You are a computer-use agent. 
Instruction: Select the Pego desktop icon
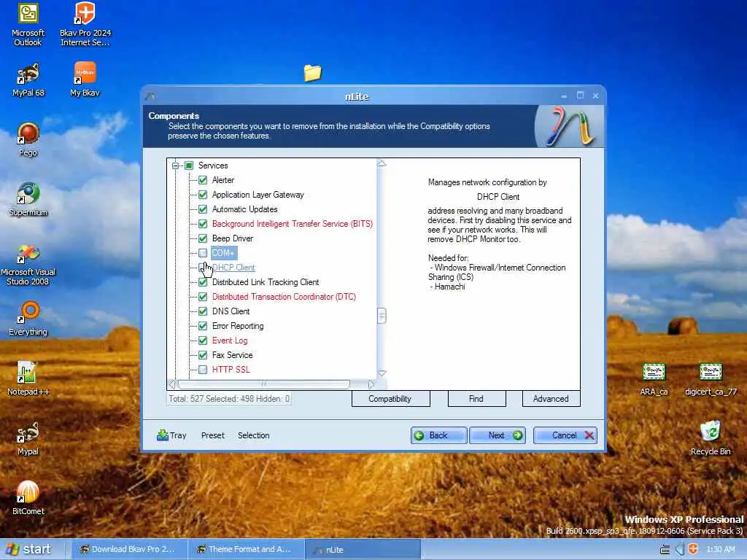28,139
